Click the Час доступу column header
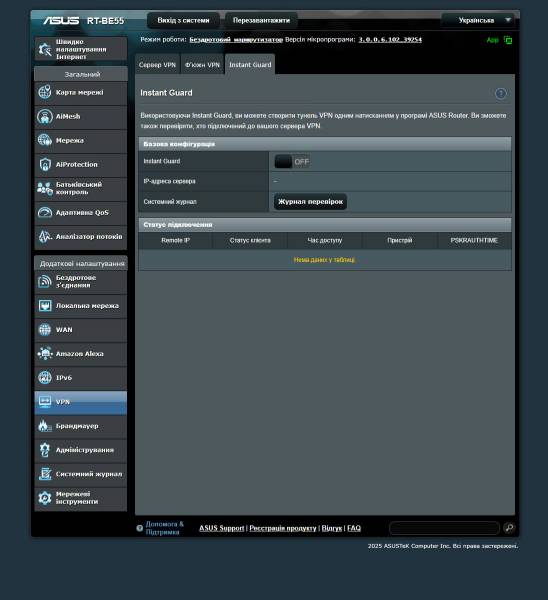The image size is (548, 600). coord(325,240)
